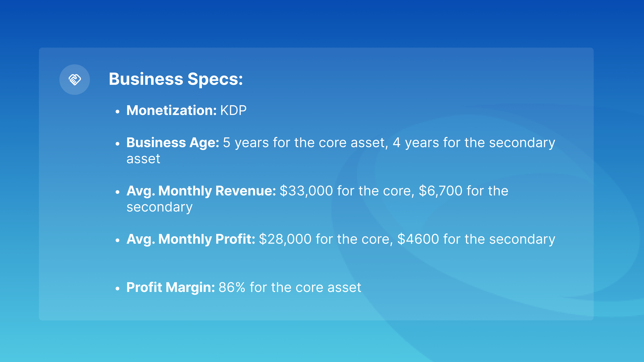The height and width of the screenshot is (362, 644).
Task: Click the bold "Monetization:" label
Action: [172, 110]
